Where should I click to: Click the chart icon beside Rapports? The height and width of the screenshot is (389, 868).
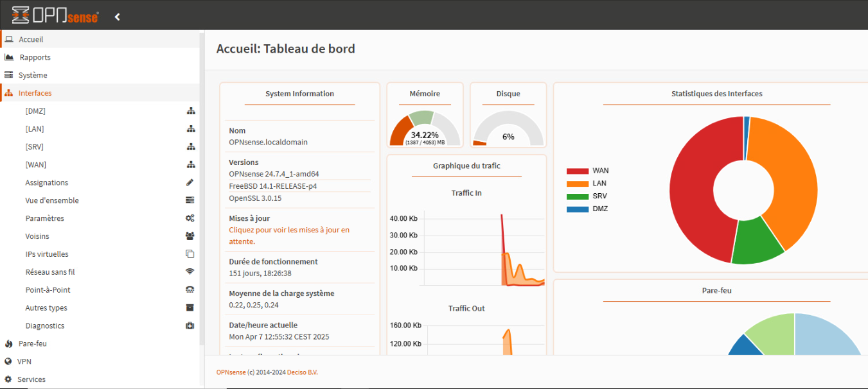(9, 57)
